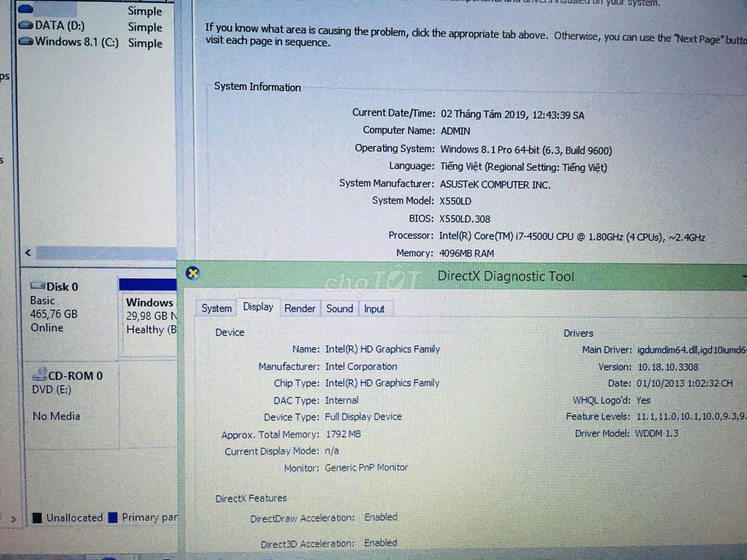This screenshot has width=747, height=560.
Task: Click the Approx. Total Memory value 1792 MB
Action: click(x=343, y=434)
